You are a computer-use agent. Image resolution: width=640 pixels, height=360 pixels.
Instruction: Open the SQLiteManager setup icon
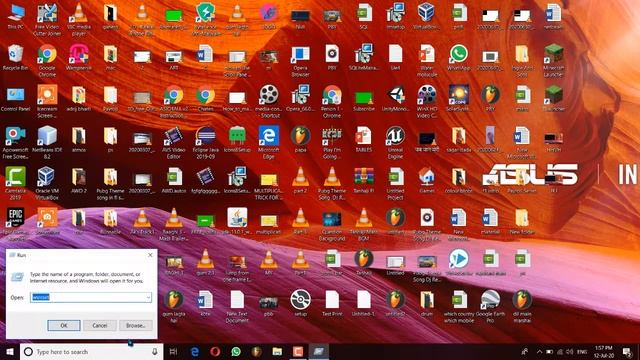[364, 58]
